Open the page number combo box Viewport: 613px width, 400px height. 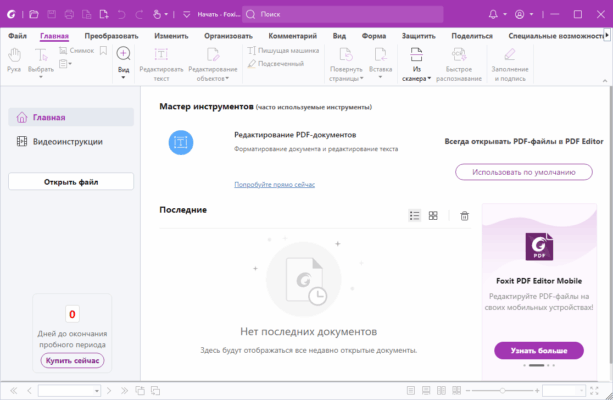tap(69, 390)
